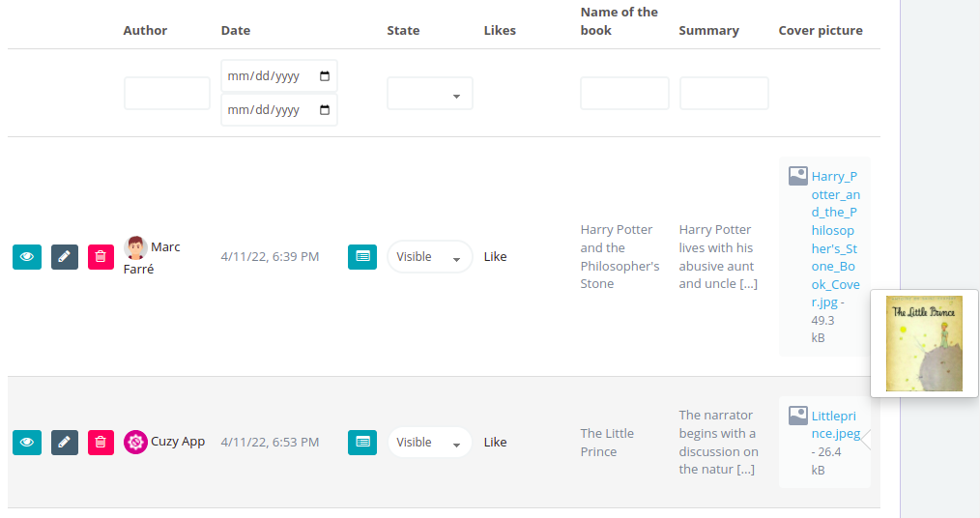Change the Visible state for Little Prince row

click(430, 443)
